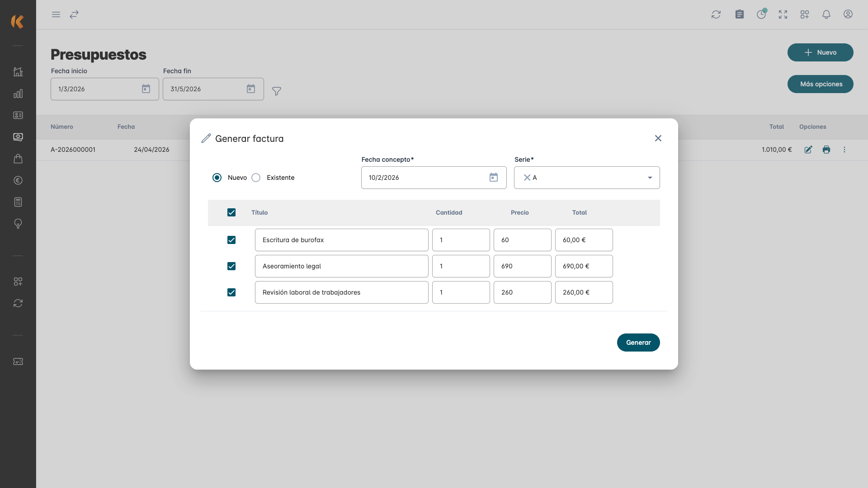This screenshot has width=868, height=488.
Task: Click the fullscreen expand icon
Action: (x=783, y=14)
